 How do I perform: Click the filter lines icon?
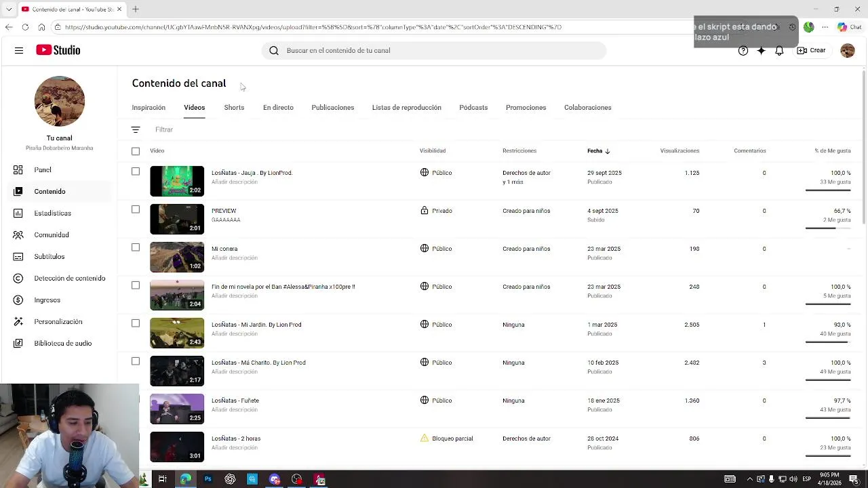tap(136, 129)
